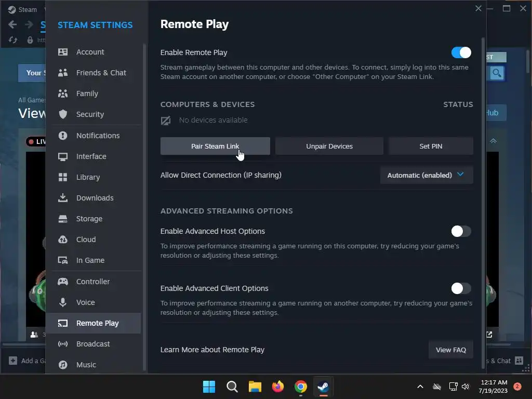Click the 'No devices available' text
The height and width of the screenshot is (399, 532).
coord(213,120)
